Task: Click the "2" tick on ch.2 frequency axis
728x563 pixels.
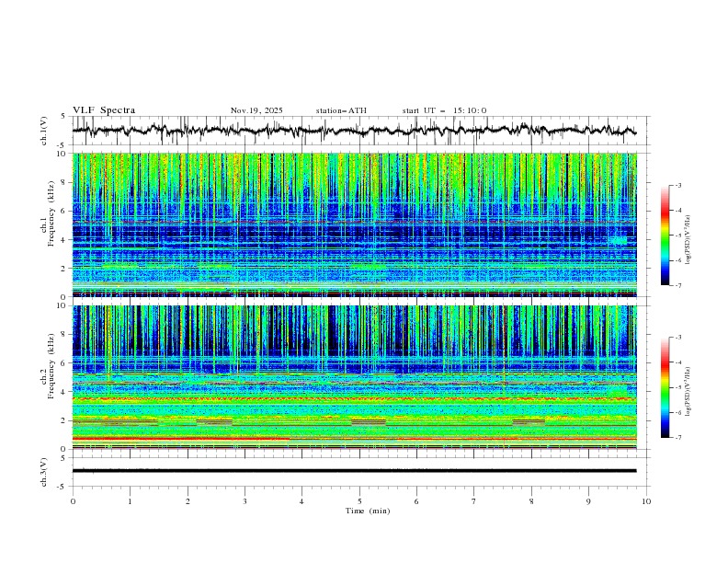Action: (64, 420)
